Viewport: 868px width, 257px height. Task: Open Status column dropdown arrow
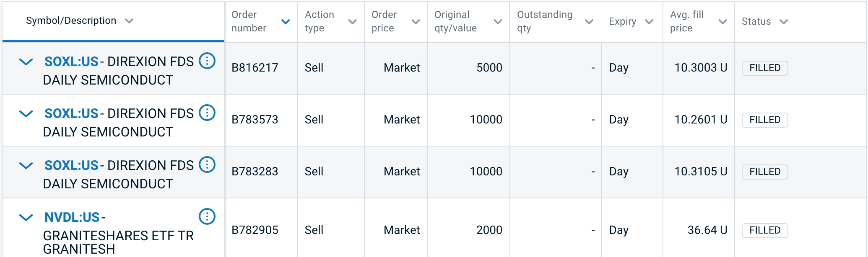click(784, 22)
